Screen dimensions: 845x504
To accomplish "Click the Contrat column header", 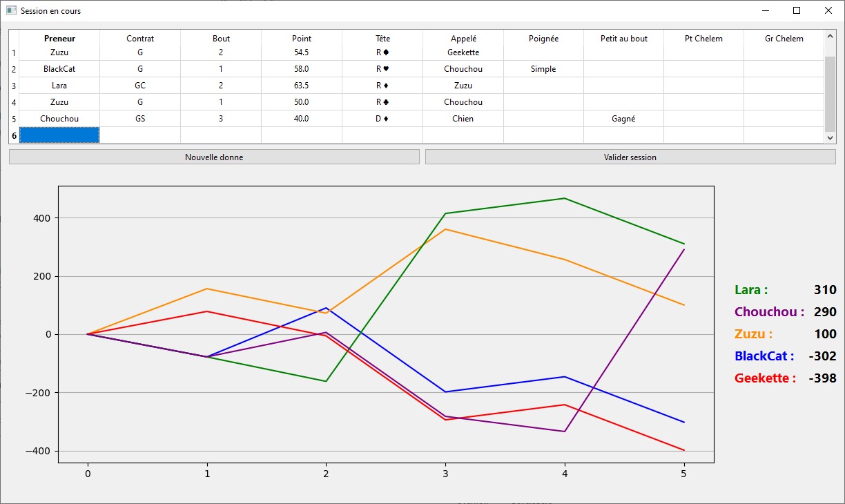I will (140, 39).
